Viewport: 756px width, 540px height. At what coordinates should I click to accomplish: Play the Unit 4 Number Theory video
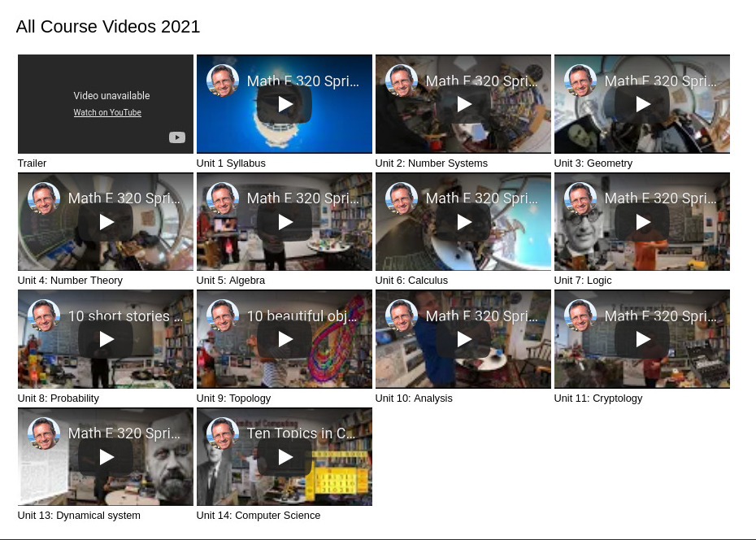[106, 222]
